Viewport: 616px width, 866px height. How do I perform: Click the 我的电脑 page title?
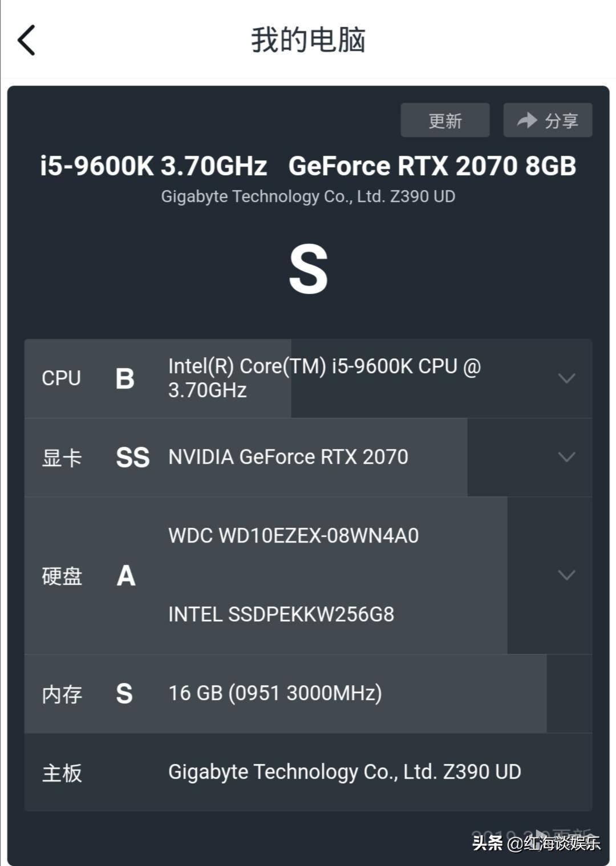(308, 40)
